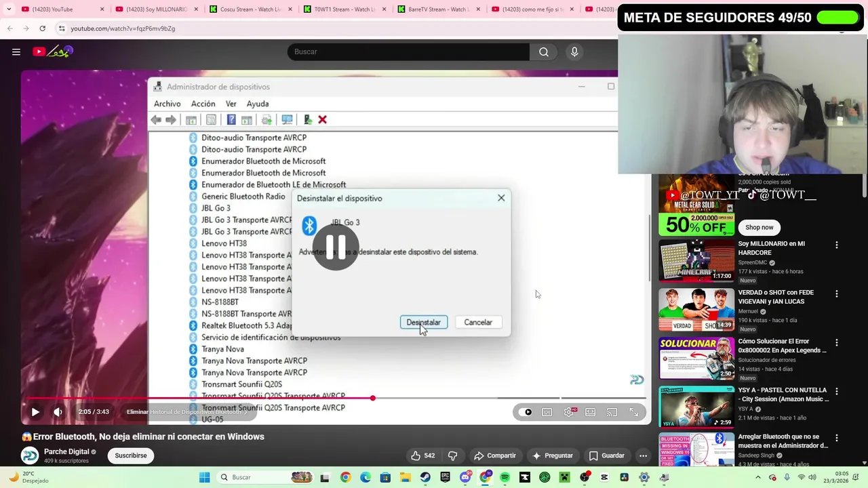Open the 'Soy MILLONARIO en MI HARDCORE' thumbnail

[x=696, y=260]
